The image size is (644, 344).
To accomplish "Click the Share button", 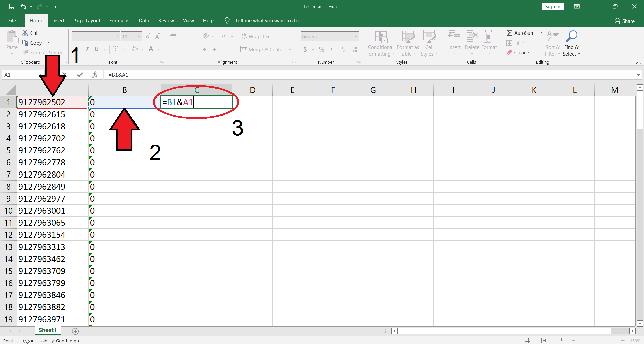I will 625,21.
